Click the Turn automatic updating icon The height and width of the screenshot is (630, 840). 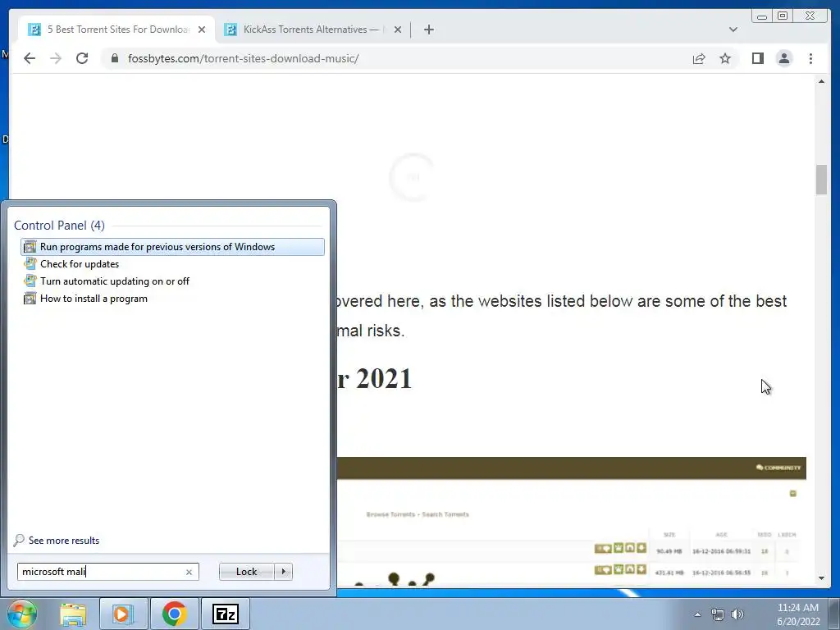pyautogui.click(x=30, y=281)
